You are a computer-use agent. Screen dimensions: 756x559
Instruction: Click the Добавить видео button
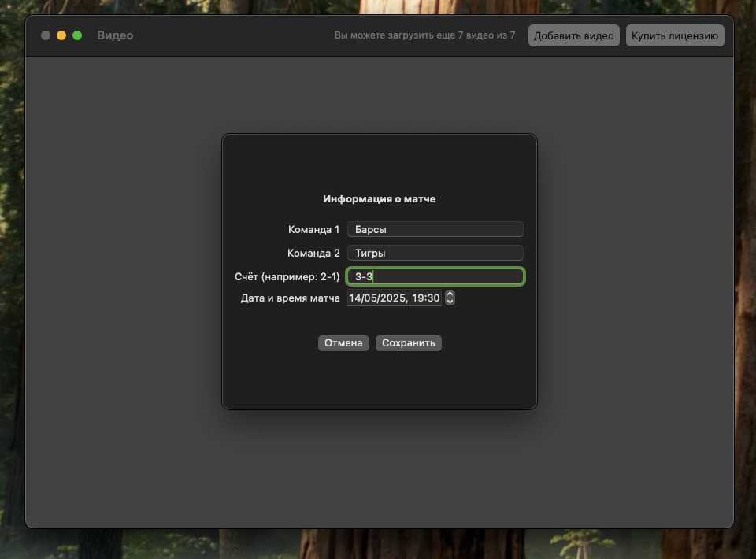click(574, 35)
